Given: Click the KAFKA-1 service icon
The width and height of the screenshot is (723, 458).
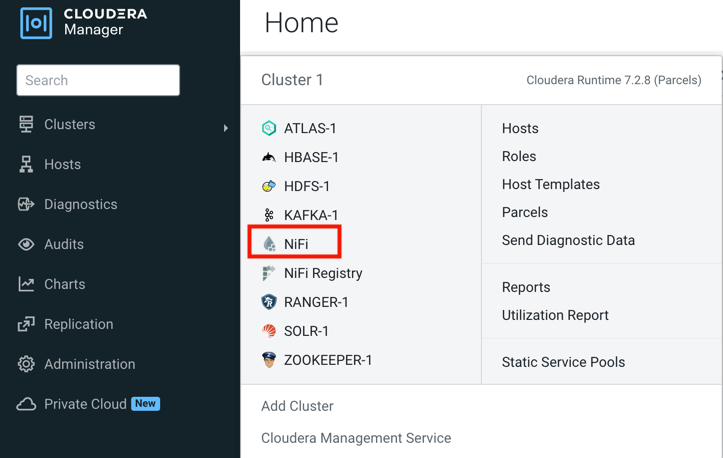Looking at the screenshot, I should tap(269, 215).
